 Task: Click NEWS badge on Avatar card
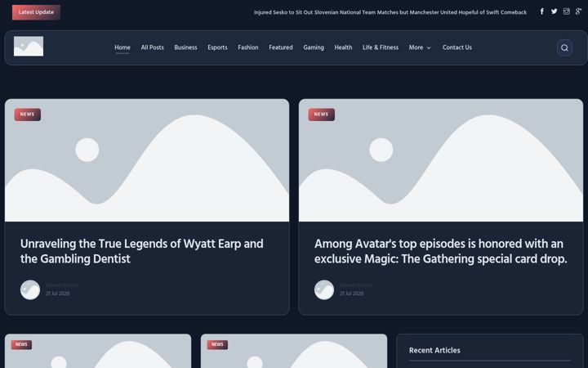[x=322, y=114]
